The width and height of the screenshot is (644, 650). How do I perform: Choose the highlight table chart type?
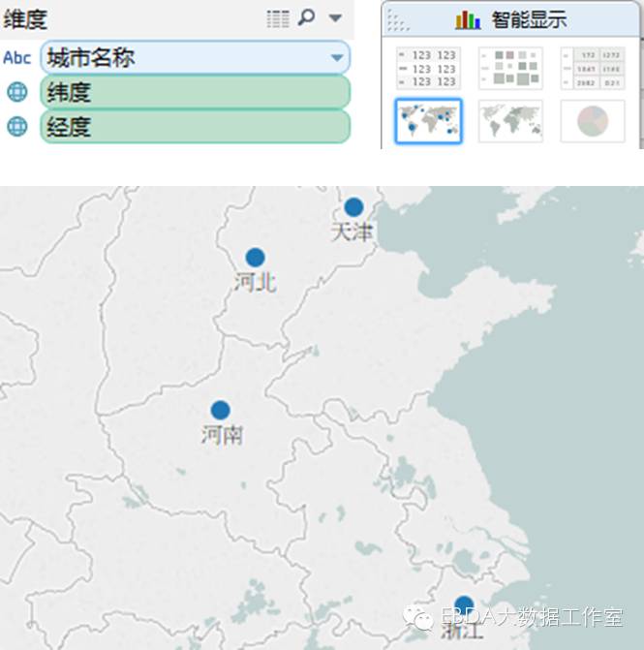tap(593, 69)
